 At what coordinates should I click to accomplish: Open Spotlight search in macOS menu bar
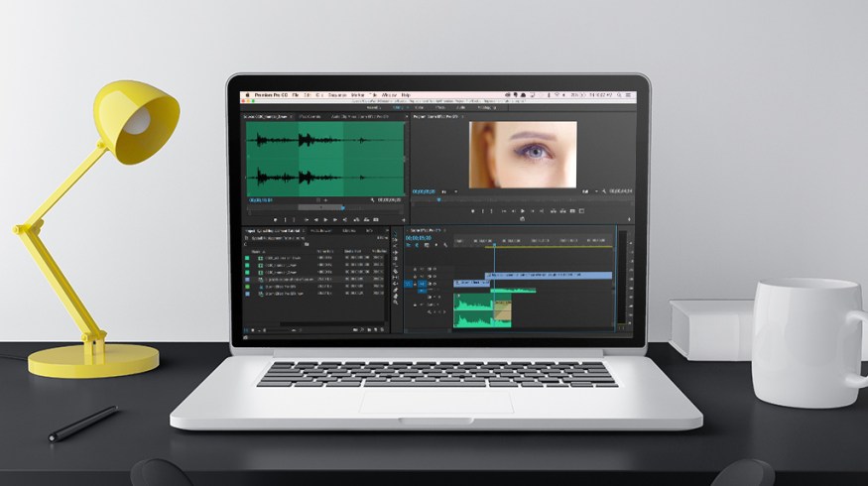619,95
